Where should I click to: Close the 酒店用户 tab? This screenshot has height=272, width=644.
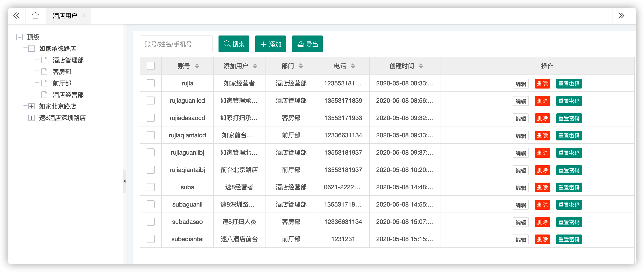pos(84,16)
